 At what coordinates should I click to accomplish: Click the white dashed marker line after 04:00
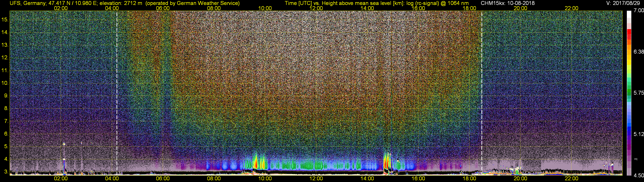click(x=117, y=93)
